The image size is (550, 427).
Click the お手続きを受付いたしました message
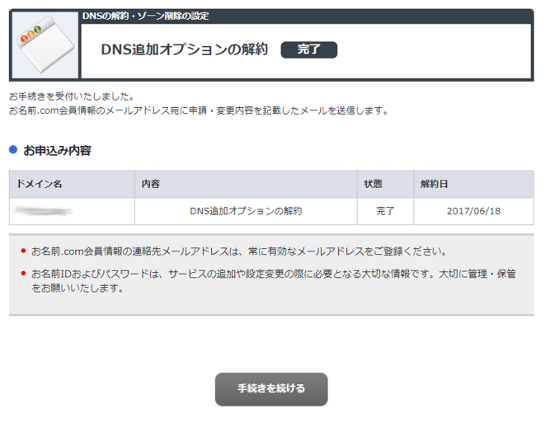click(x=72, y=96)
